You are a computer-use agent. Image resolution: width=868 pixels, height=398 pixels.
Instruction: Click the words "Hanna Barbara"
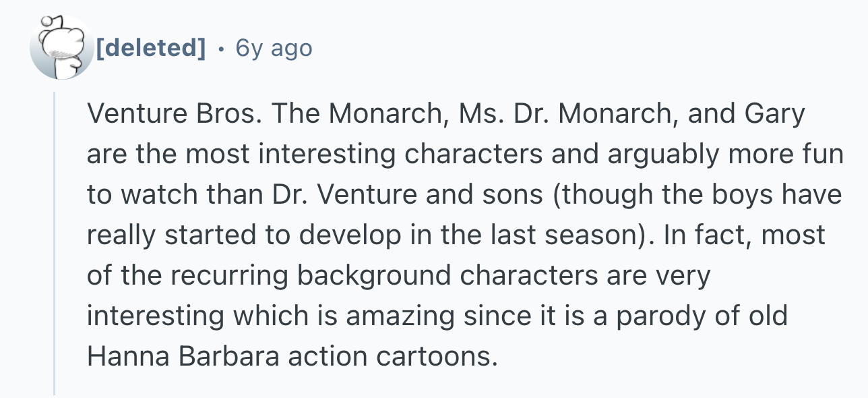click(x=183, y=356)
